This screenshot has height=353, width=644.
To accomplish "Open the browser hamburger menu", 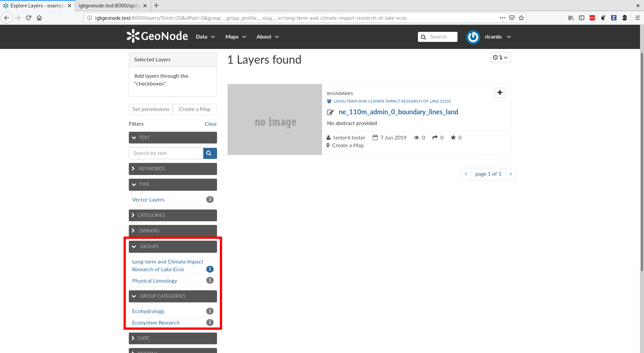I will (x=637, y=18).
